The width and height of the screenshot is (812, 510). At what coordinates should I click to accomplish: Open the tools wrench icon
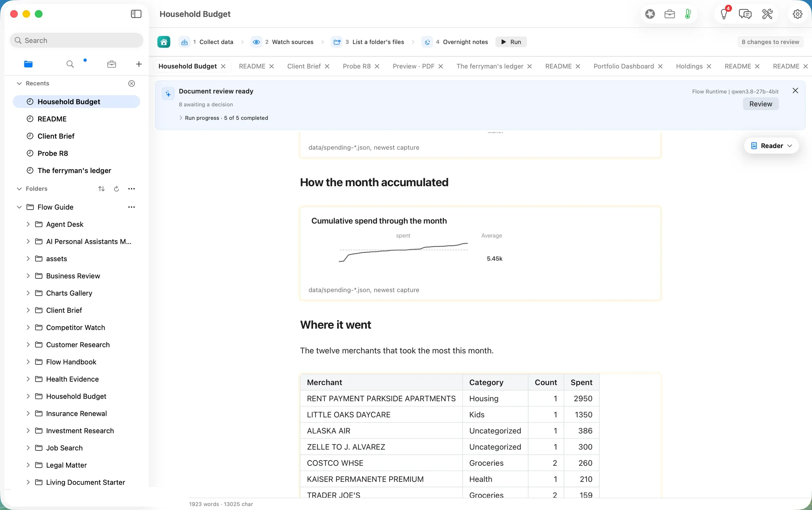[767, 14]
